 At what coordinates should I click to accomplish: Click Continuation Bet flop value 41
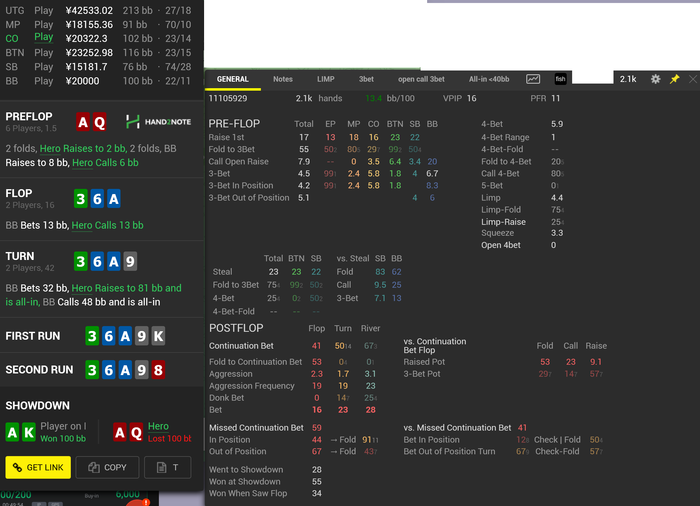click(317, 346)
